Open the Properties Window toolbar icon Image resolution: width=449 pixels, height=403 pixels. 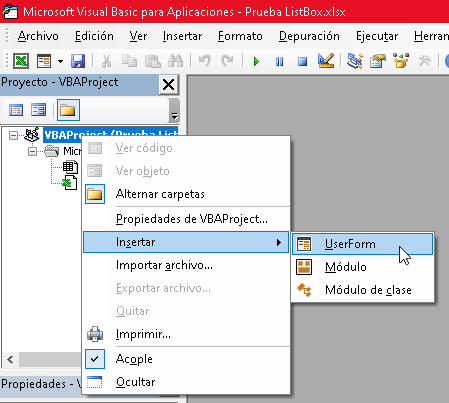pyautogui.click(x=378, y=61)
